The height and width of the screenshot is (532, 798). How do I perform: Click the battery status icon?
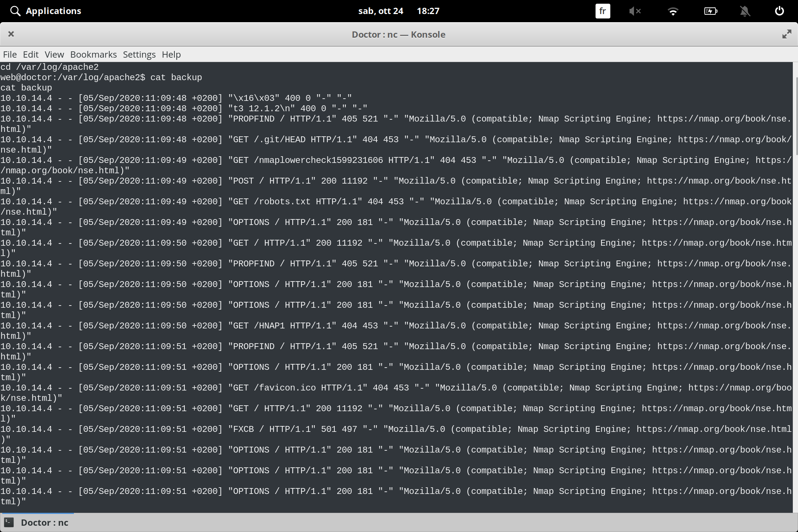pos(710,11)
